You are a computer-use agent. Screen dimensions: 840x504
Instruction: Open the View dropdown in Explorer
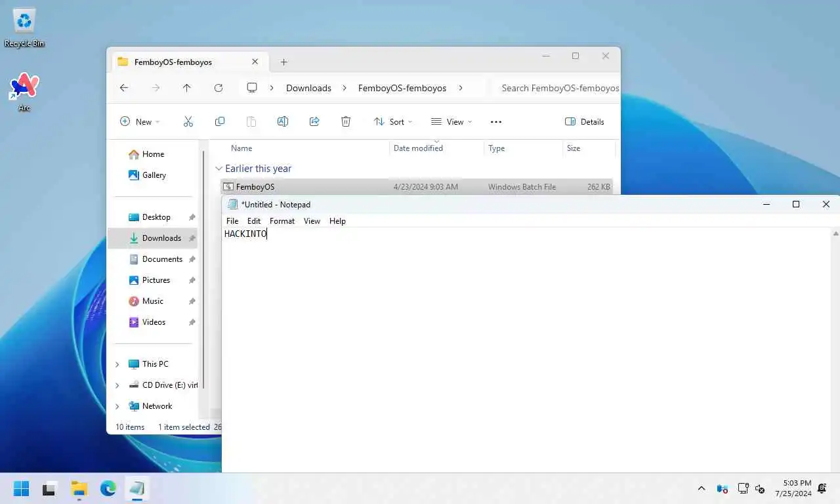[x=451, y=121]
